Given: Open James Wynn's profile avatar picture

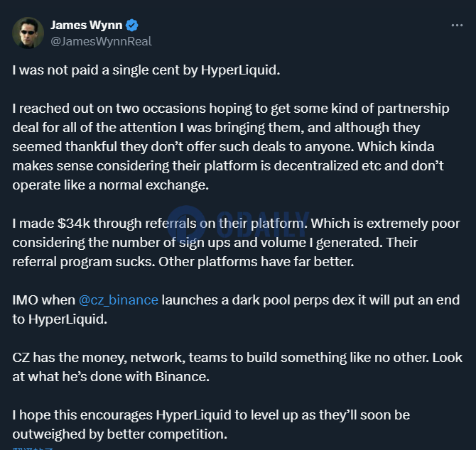Looking at the screenshot, I should pyautogui.click(x=28, y=33).
